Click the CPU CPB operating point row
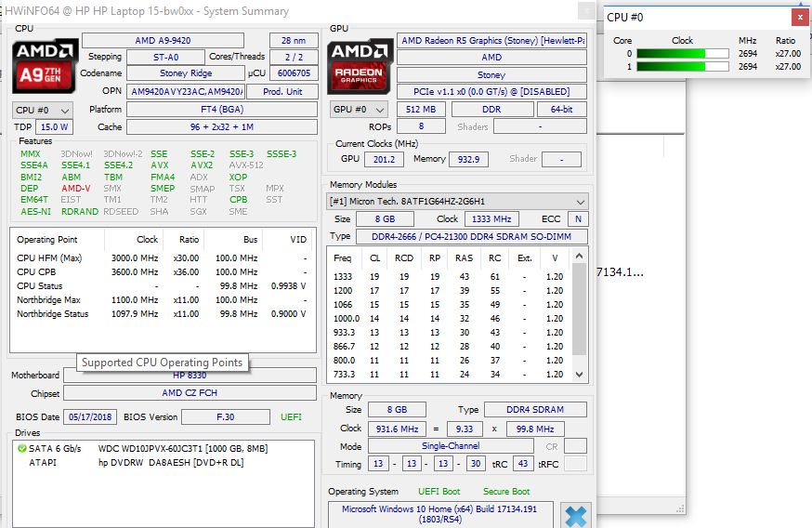812x528 pixels. click(162, 272)
